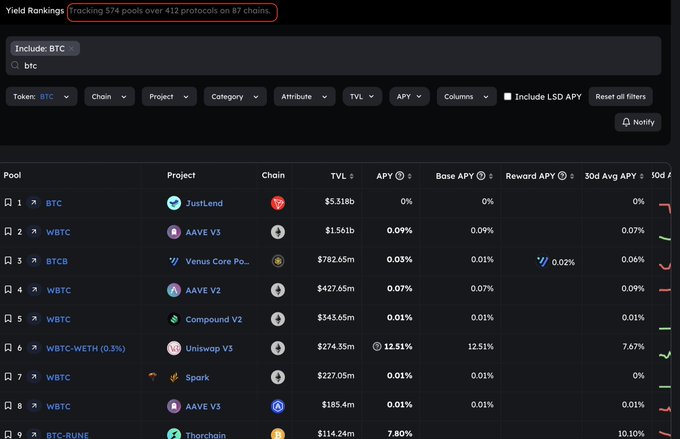The width and height of the screenshot is (680, 439).
Task: Sort the table by APY column
Action: [x=409, y=176]
